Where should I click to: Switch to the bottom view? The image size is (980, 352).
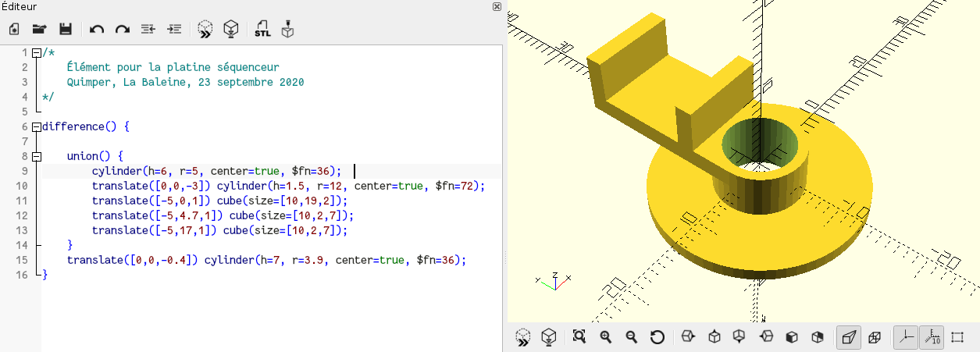pos(739,337)
